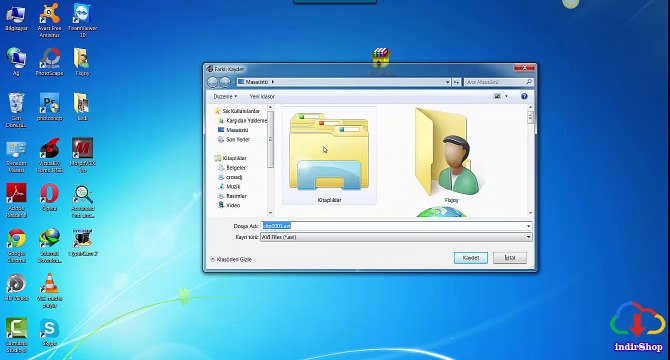Select Müzik in the navigation tree
The width and height of the screenshot is (670, 360).
(x=229, y=187)
